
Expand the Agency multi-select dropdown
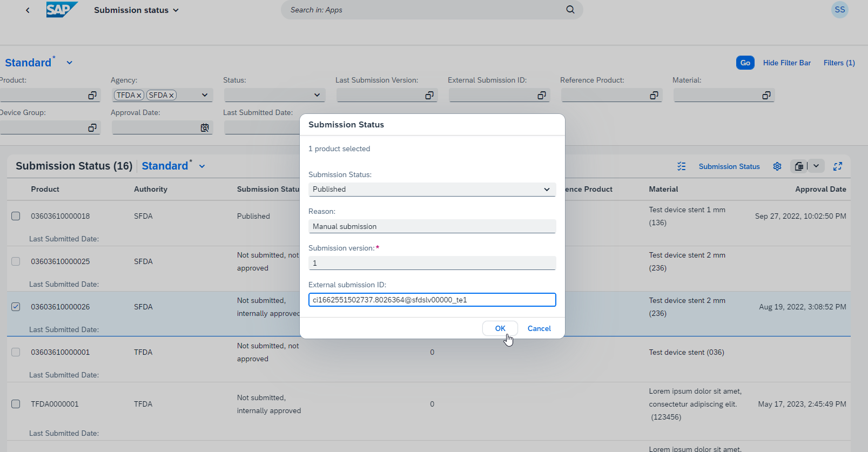point(205,96)
